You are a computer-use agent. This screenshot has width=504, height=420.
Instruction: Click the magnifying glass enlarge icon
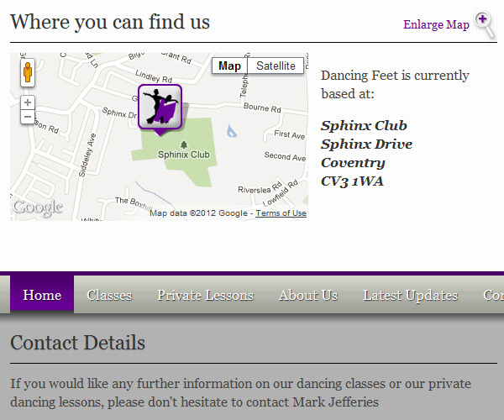coord(485,24)
